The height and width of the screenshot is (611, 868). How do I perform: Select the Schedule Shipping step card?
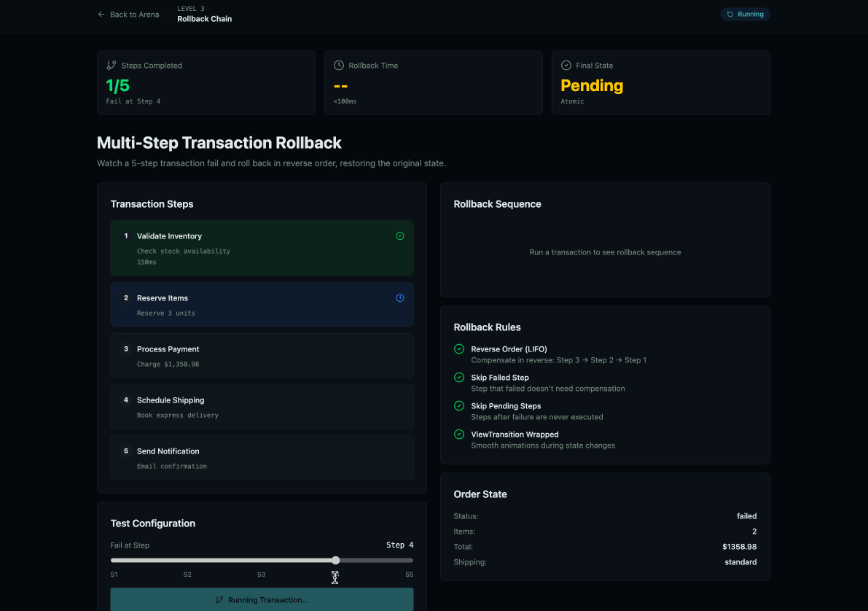coord(262,407)
